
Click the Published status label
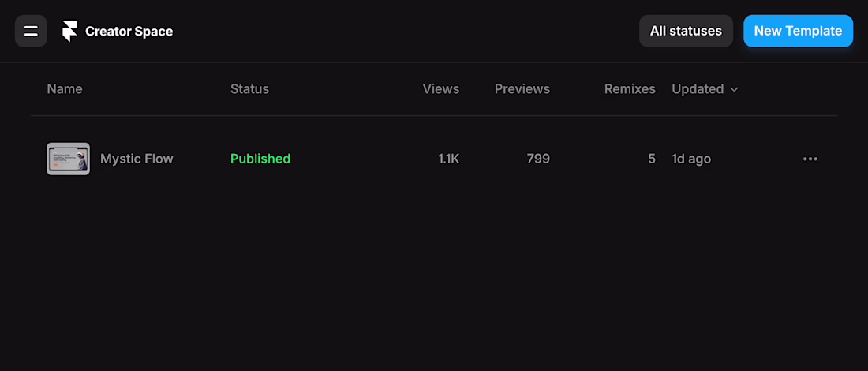(x=260, y=159)
